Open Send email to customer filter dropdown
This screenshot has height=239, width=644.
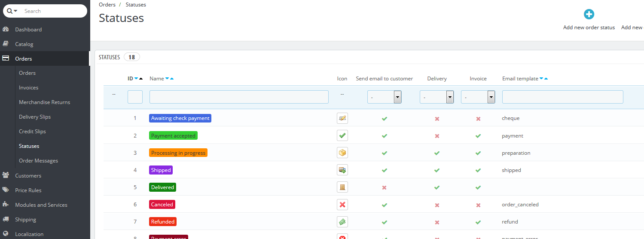pos(384,97)
